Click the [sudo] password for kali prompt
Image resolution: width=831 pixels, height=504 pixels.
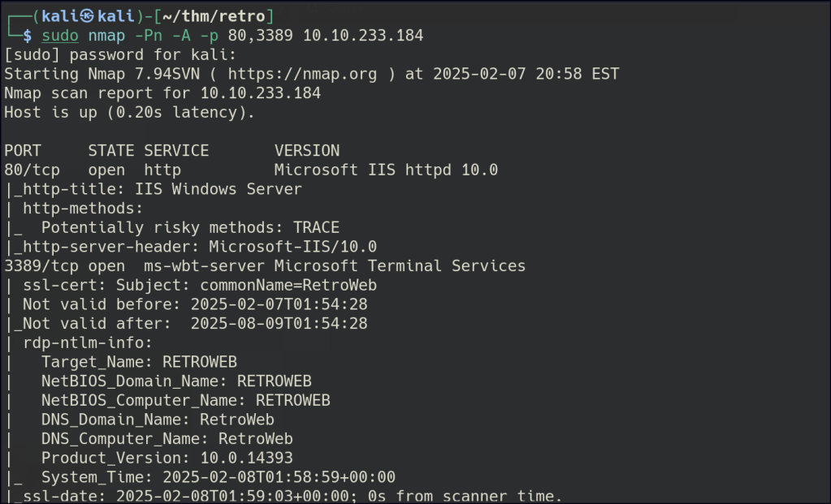coord(120,54)
